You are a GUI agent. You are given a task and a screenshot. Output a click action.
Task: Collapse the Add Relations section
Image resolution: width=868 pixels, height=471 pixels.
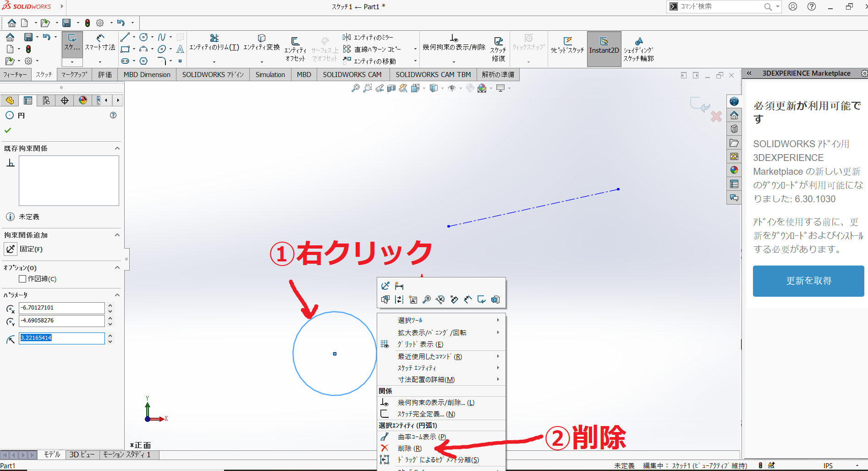(117, 235)
